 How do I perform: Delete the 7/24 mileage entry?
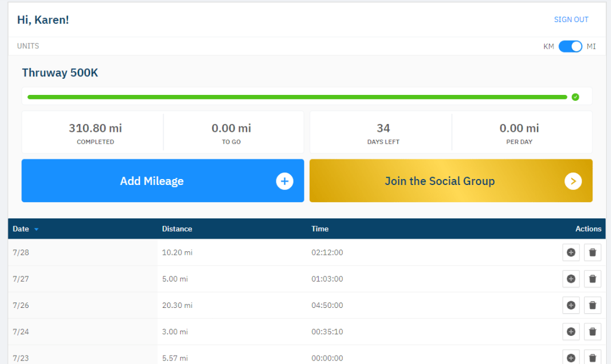coord(592,331)
